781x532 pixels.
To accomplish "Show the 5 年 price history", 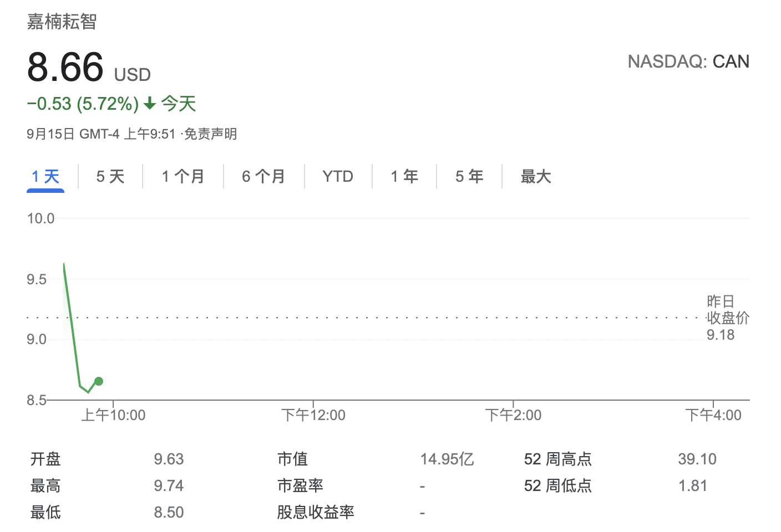I will pyautogui.click(x=469, y=177).
